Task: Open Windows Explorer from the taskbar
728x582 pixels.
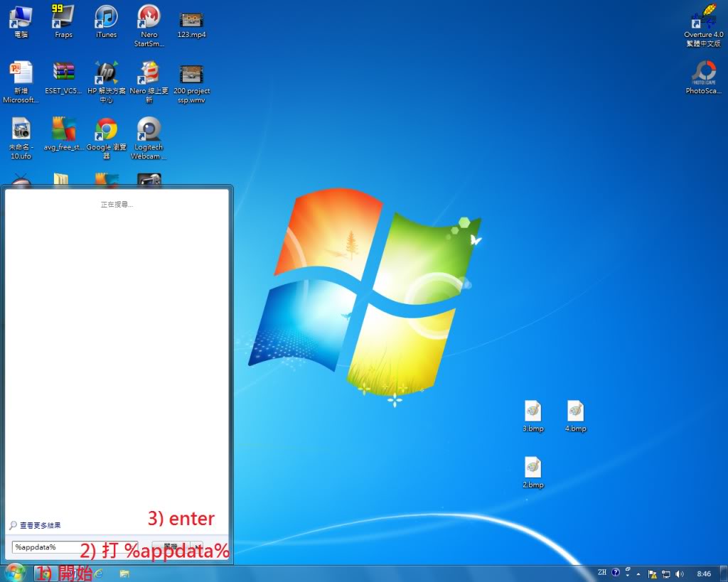Action: click(124, 573)
